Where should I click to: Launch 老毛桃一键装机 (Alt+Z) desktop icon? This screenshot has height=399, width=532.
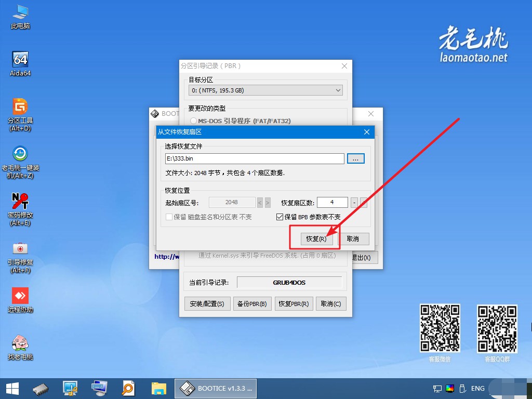[20, 162]
